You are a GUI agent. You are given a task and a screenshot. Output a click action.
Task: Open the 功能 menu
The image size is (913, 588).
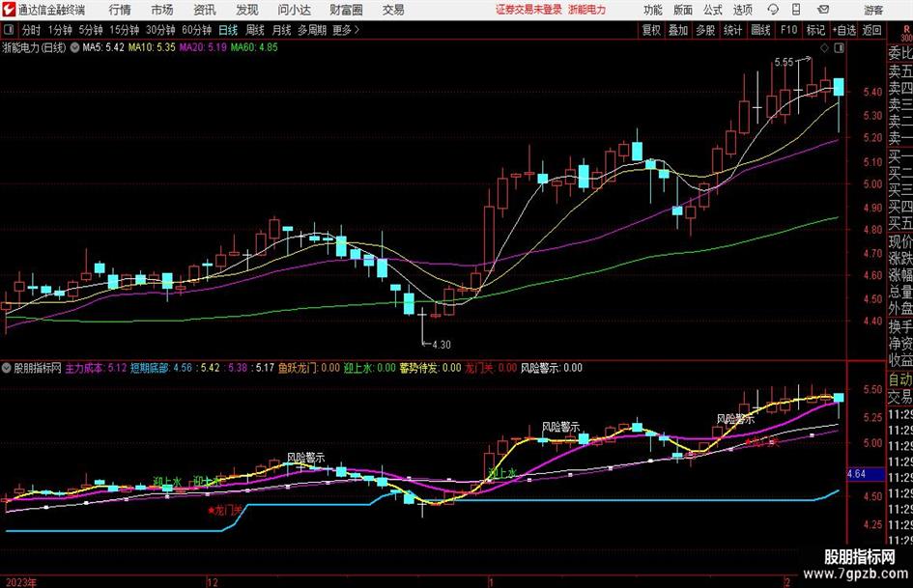[x=653, y=10]
